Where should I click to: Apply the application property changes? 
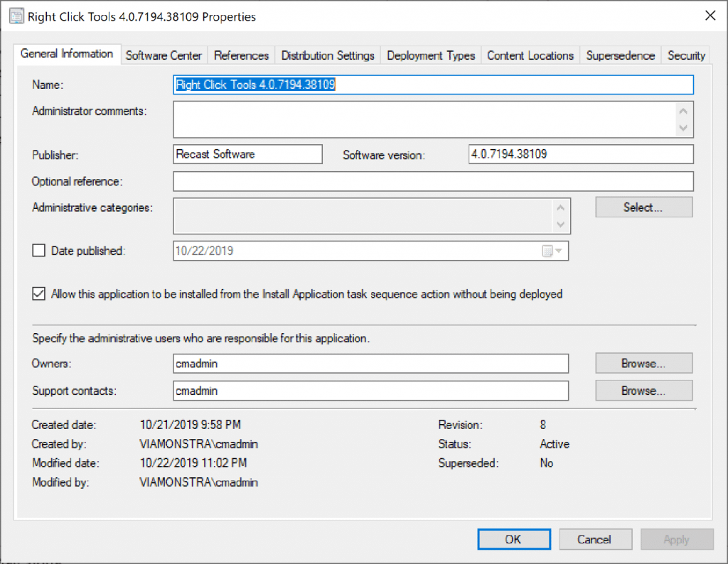[x=677, y=539]
